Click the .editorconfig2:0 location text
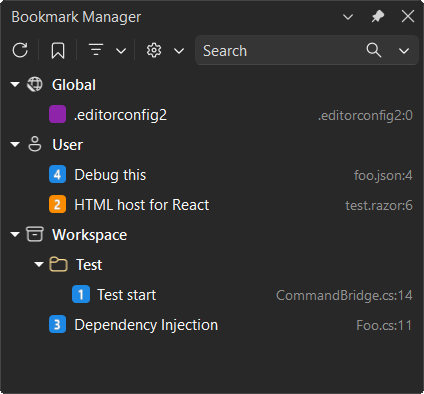Viewport: 424px width, 394px height. pos(365,115)
